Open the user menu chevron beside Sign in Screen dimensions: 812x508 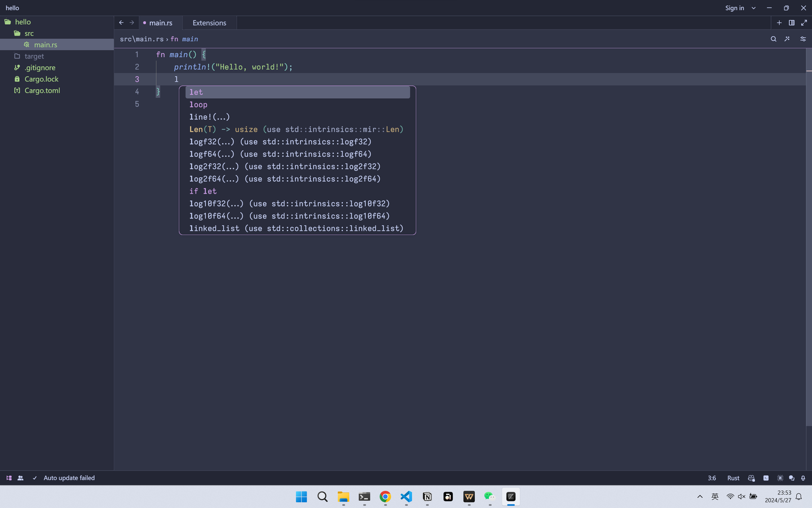coord(753,8)
